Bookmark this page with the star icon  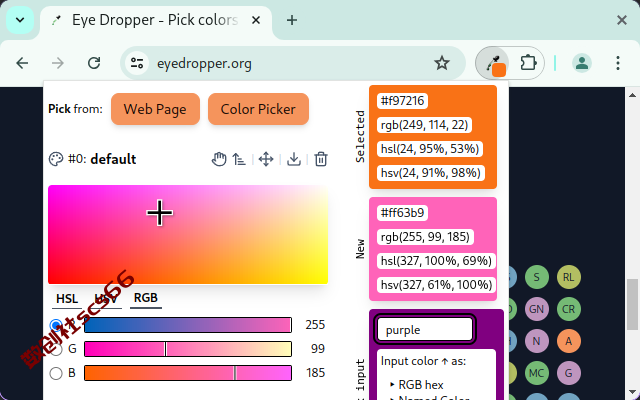pyautogui.click(x=442, y=63)
